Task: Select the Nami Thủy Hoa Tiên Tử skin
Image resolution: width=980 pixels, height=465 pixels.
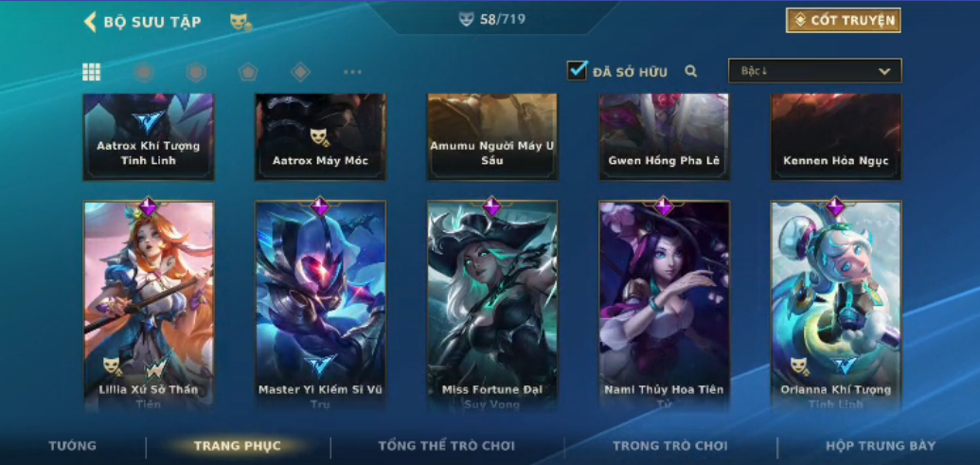Action: coord(664,306)
